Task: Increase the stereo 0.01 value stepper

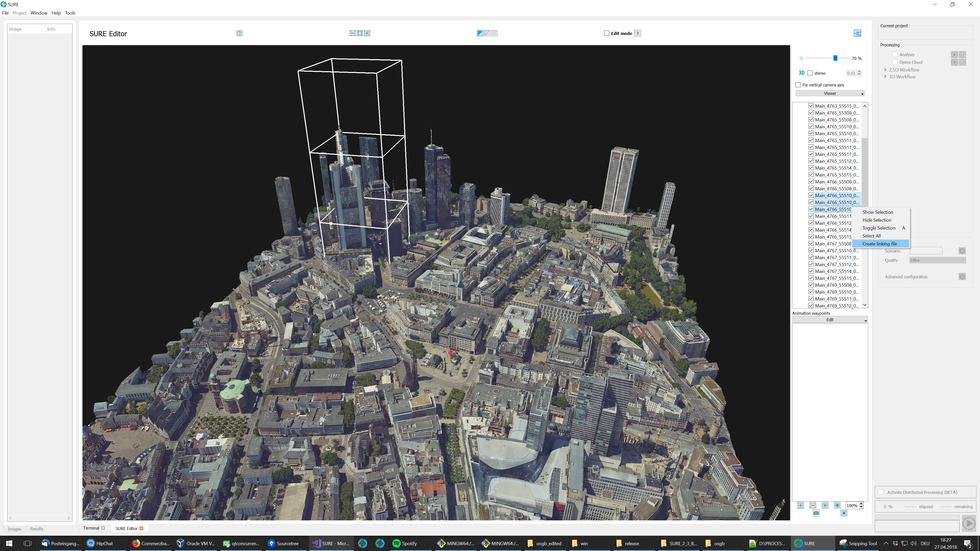Action: click(x=859, y=71)
